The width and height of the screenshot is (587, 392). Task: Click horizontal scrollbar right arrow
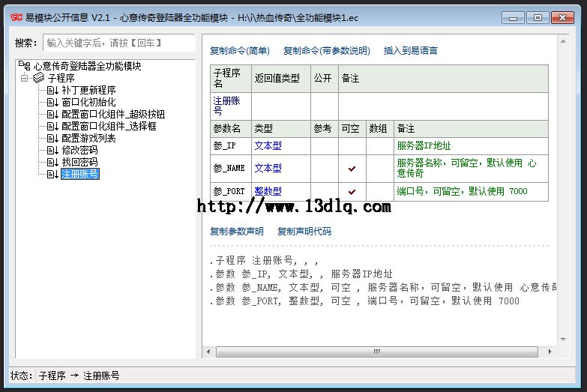550,352
